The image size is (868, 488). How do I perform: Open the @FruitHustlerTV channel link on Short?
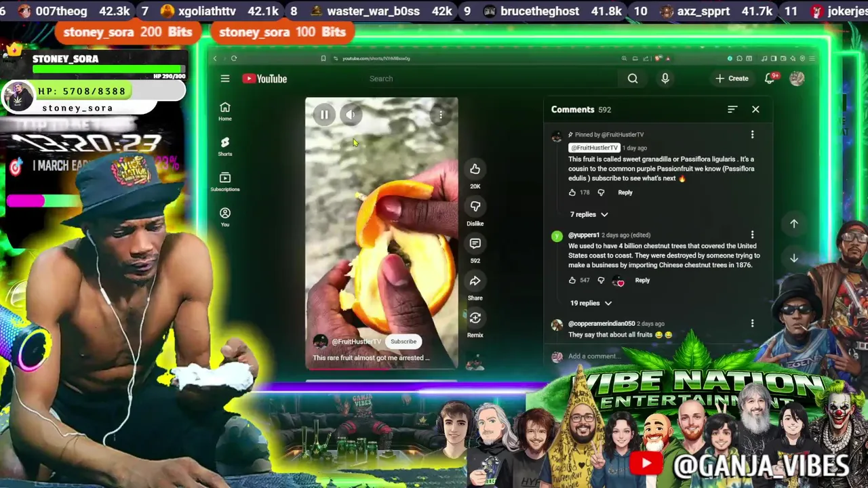point(356,342)
